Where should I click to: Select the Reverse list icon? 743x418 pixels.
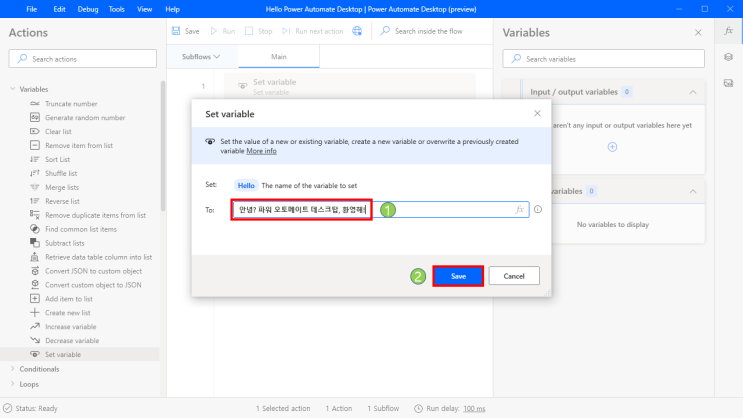click(x=35, y=201)
